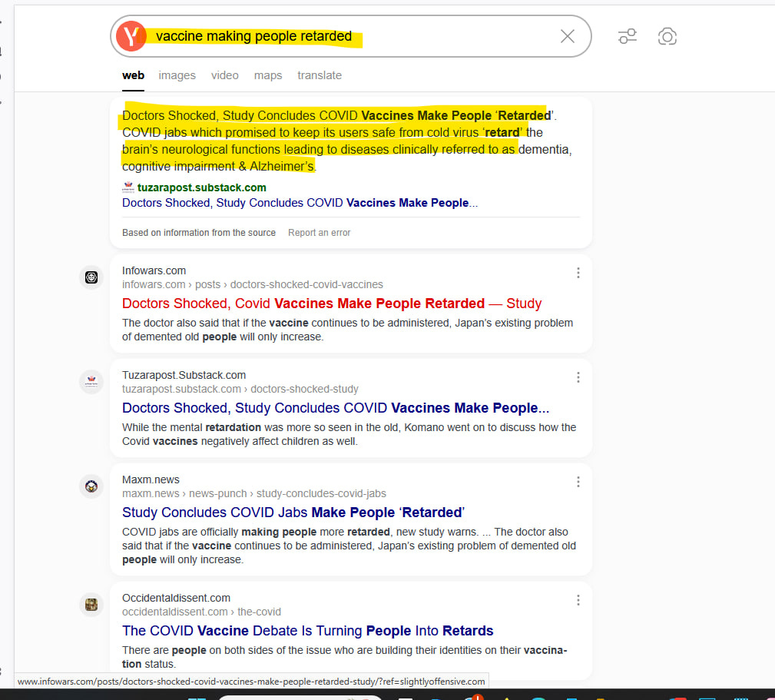Click the small favicon beside the green tuzarapost.substack.com link
The image size is (775, 700).
(x=128, y=187)
